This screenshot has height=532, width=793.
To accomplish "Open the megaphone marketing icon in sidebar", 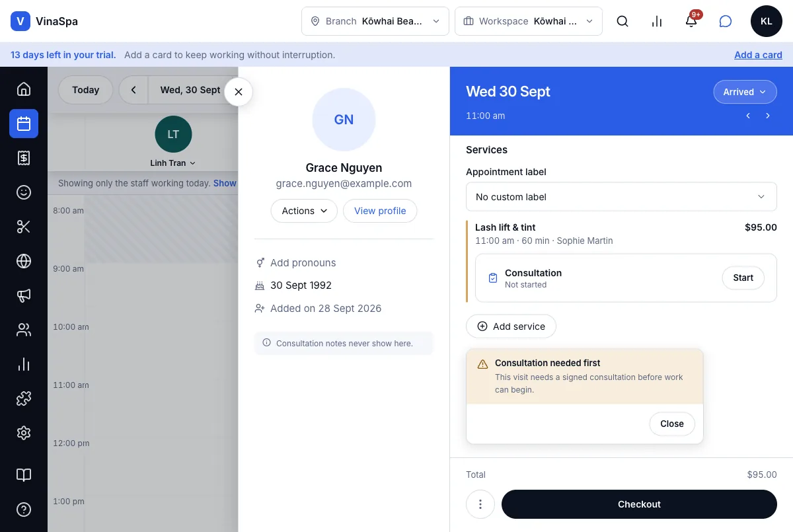I will pos(24,295).
